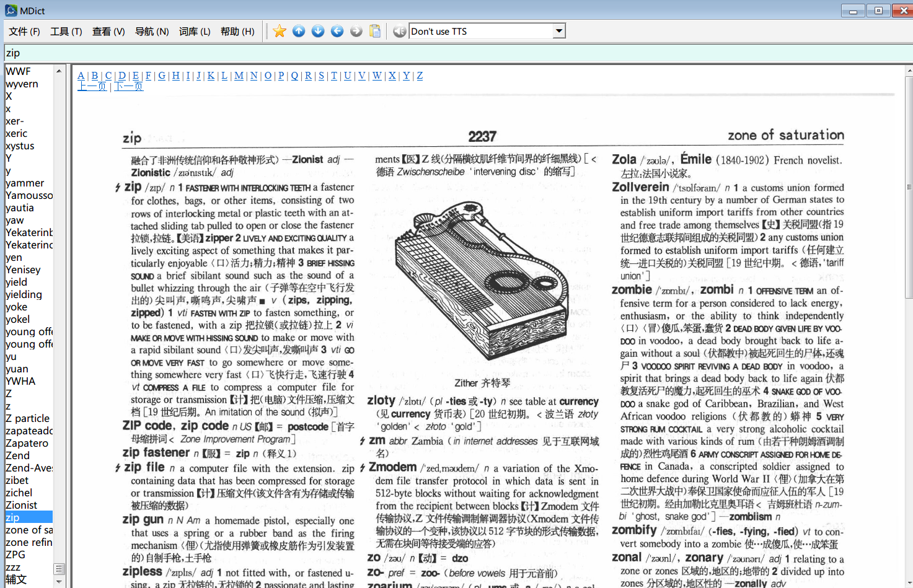The width and height of the screenshot is (913, 588).
Task: Click word list scrollbar up arrow
Action: click(60, 71)
